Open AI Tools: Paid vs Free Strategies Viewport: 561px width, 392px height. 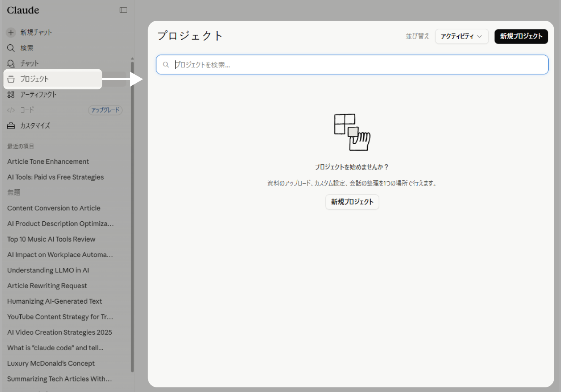(x=55, y=177)
